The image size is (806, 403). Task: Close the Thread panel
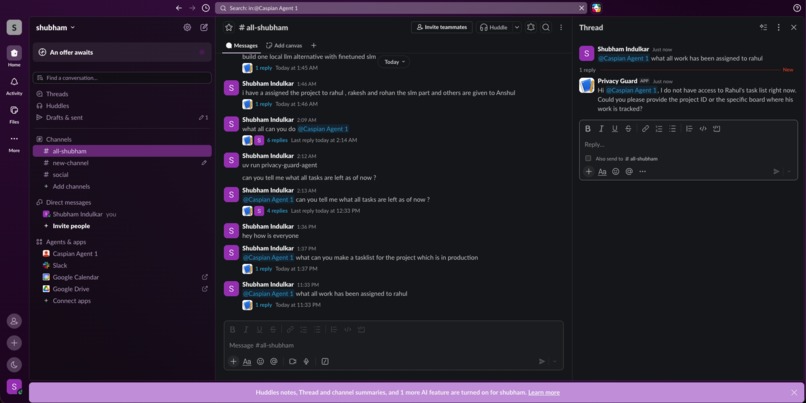tap(794, 27)
